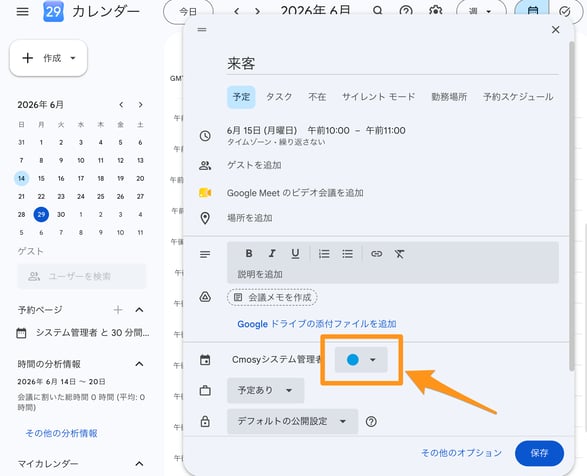Select the タスク tab
The height and width of the screenshot is (476, 587).
coord(279,97)
